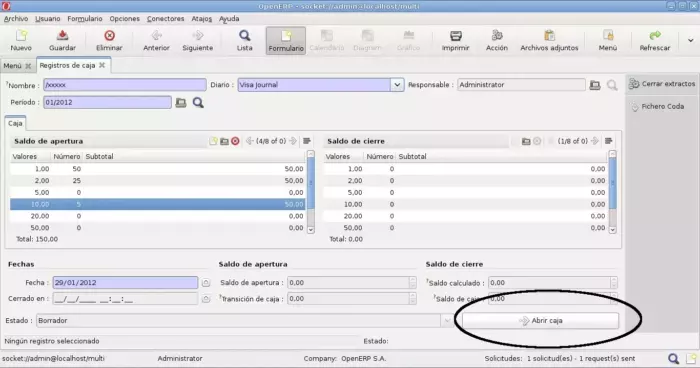
Task: Open the Conectores menu
Action: [166, 19]
